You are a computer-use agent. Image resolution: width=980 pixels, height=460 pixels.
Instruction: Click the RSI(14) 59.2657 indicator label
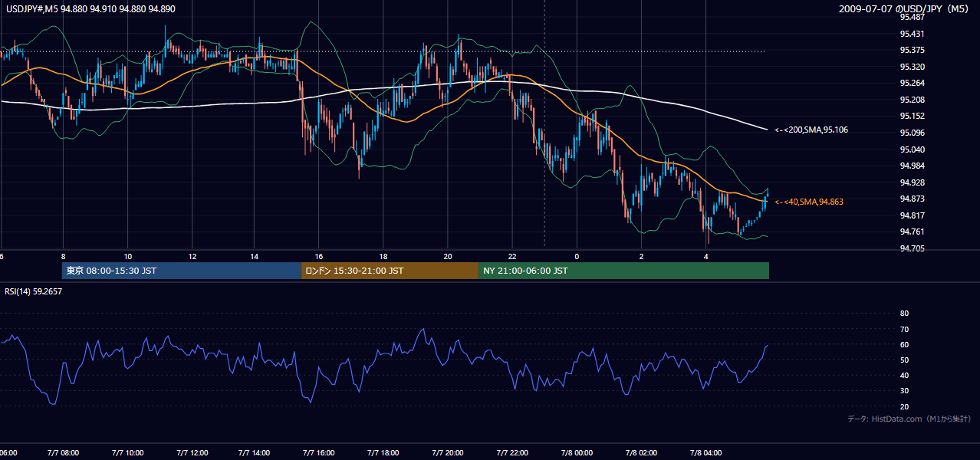33,291
